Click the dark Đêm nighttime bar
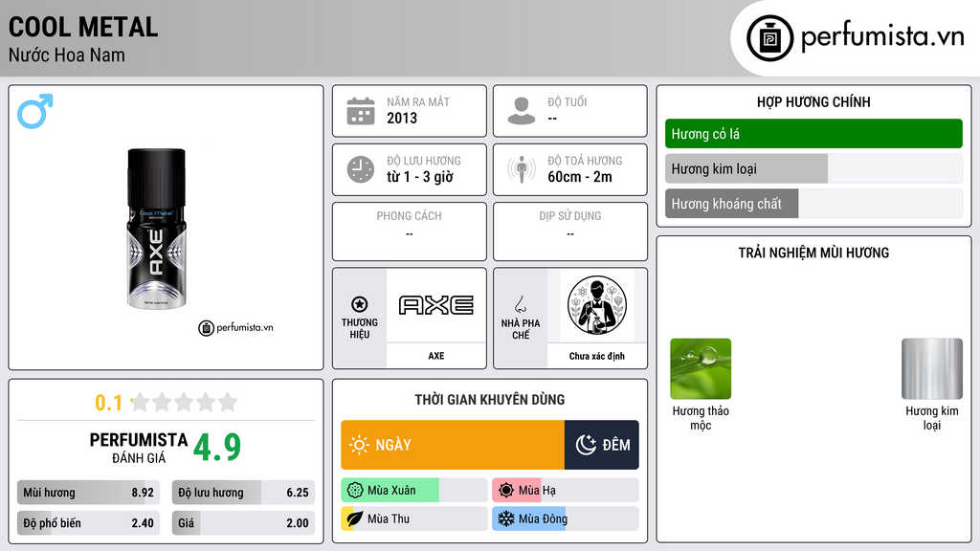980x551 pixels. pyautogui.click(x=602, y=445)
